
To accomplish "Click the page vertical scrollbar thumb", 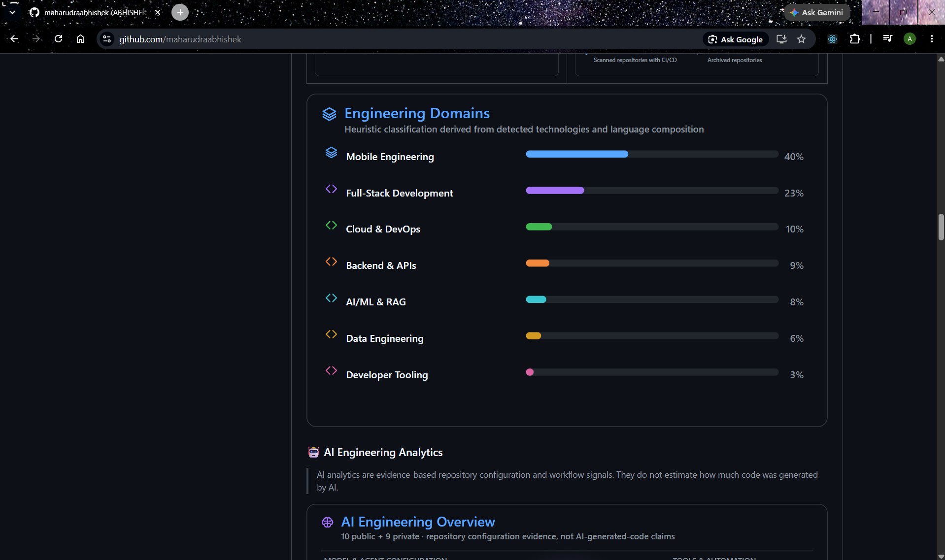I will [941, 227].
